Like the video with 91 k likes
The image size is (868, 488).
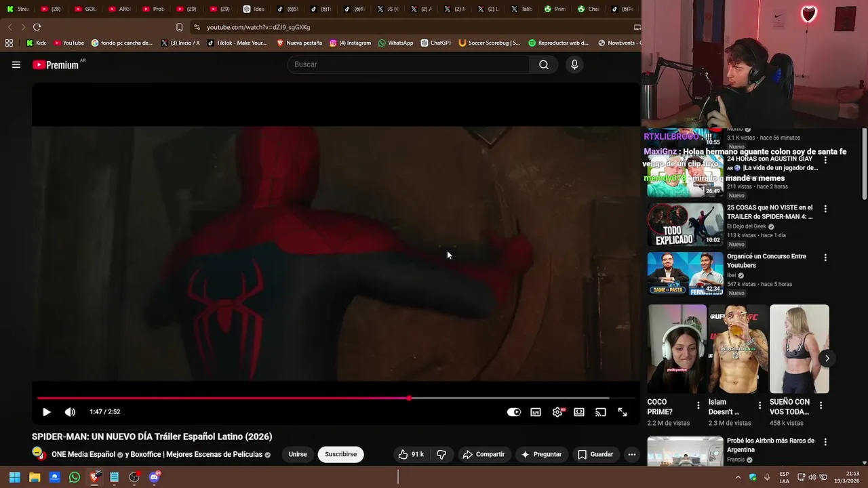coord(411,454)
